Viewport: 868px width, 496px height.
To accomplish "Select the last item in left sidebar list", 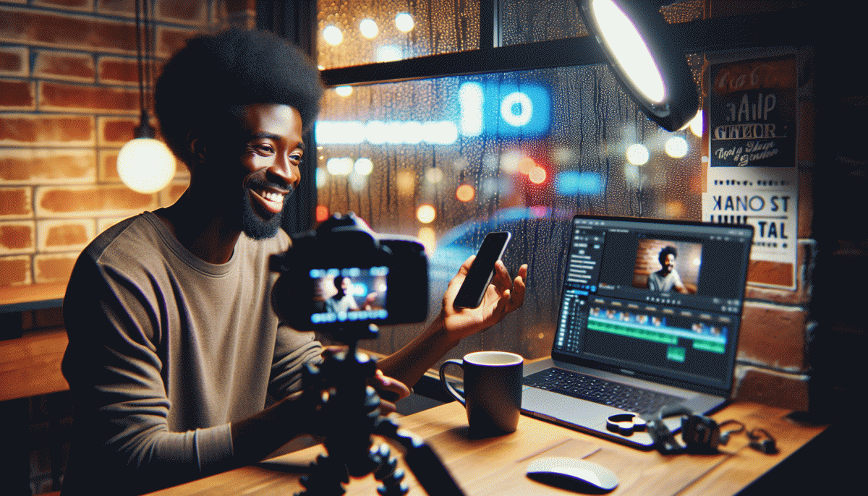I will (x=579, y=282).
